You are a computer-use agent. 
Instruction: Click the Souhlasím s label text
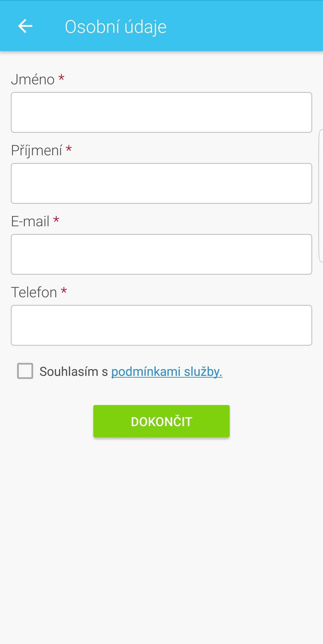point(74,372)
